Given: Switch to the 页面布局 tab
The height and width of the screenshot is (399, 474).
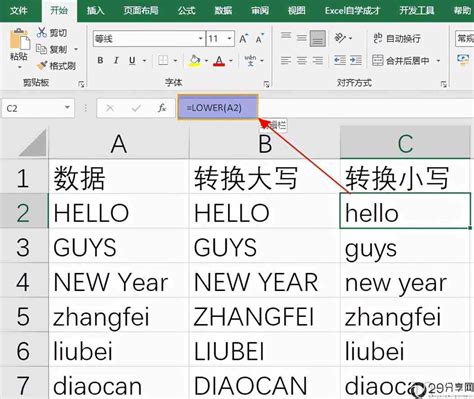Looking at the screenshot, I should (x=141, y=11).
